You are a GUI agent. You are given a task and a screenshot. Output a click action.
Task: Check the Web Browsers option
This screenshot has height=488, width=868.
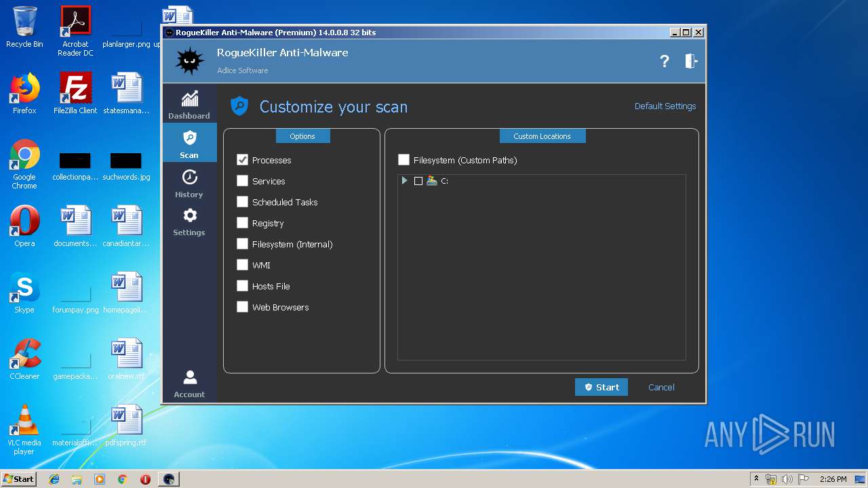(x=242, y=307)
